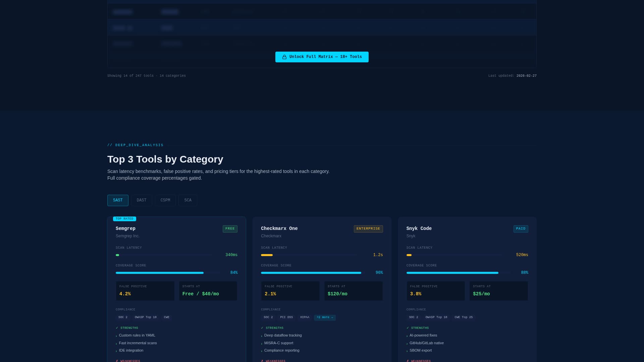Click the 340ms latency value
The image size is (644, 362).
pyautogui.click(x=231, y=255)
